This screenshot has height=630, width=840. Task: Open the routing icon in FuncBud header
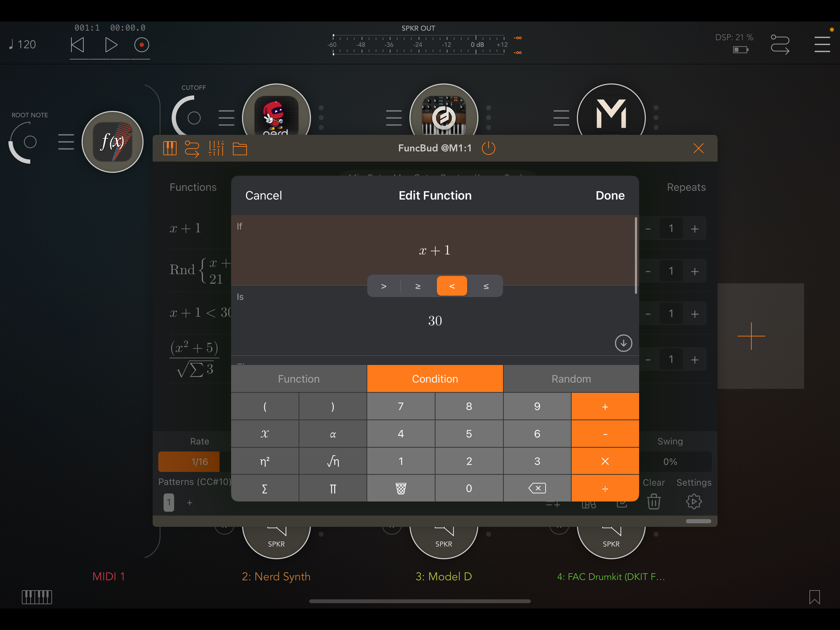[x=192, y=148]
